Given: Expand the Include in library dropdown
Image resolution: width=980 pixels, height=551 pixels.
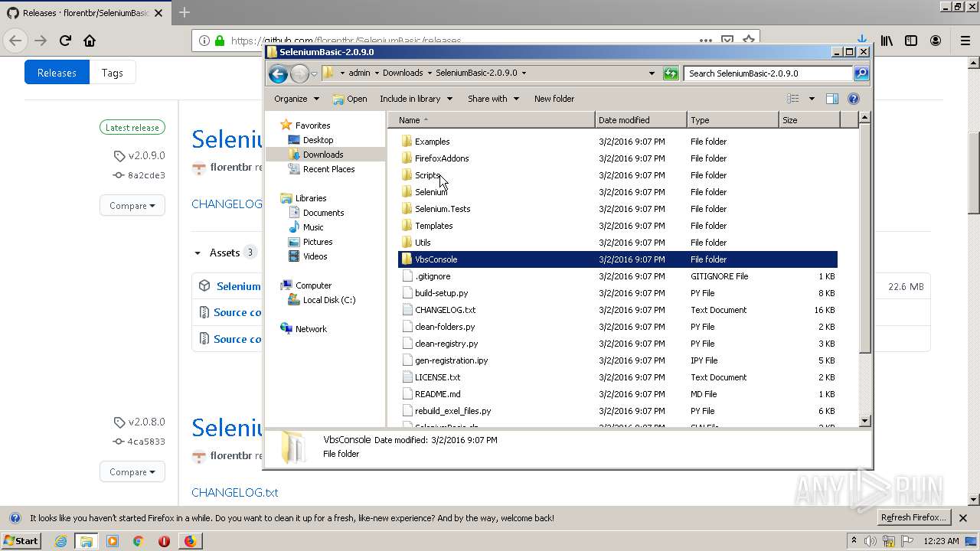Looking at the screenshot, I should click(416, 99).
